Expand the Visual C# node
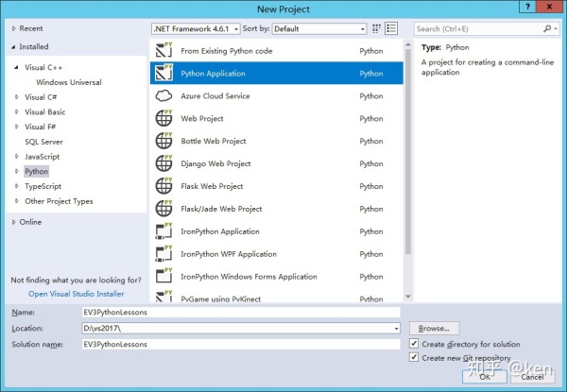The width and height of the screenshot is (567, 392). click(x=16, y=97)
